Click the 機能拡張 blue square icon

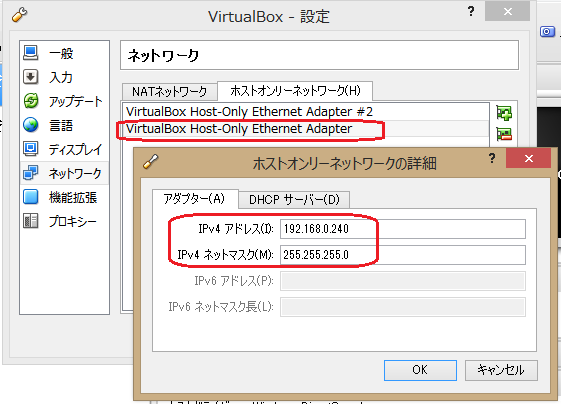pos(30,197)
